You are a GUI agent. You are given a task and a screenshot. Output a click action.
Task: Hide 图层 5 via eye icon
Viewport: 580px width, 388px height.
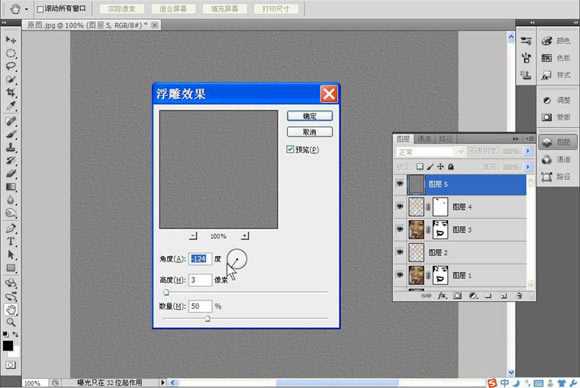pos(400,183)
